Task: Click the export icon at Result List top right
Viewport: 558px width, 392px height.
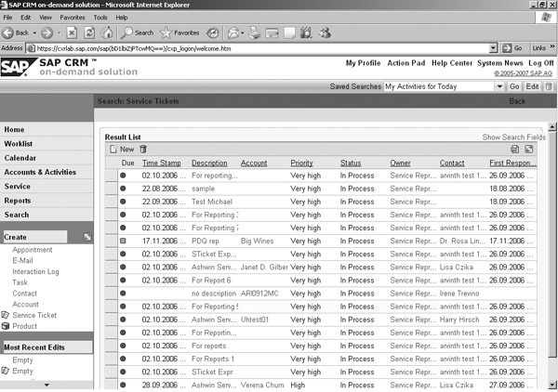Action: click(528, 150)
